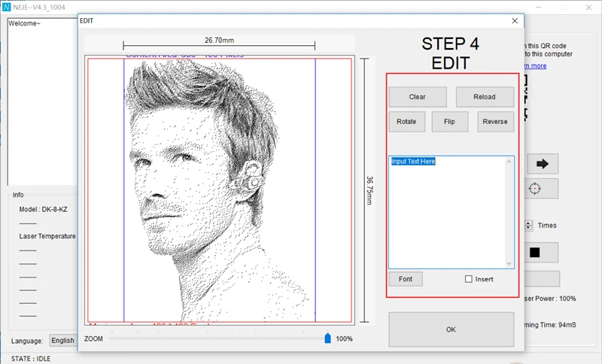Image resolution: width=602 pixels, height=364 pixels.
Task: Reverse the image colors
Action: (x=495, y=122)
